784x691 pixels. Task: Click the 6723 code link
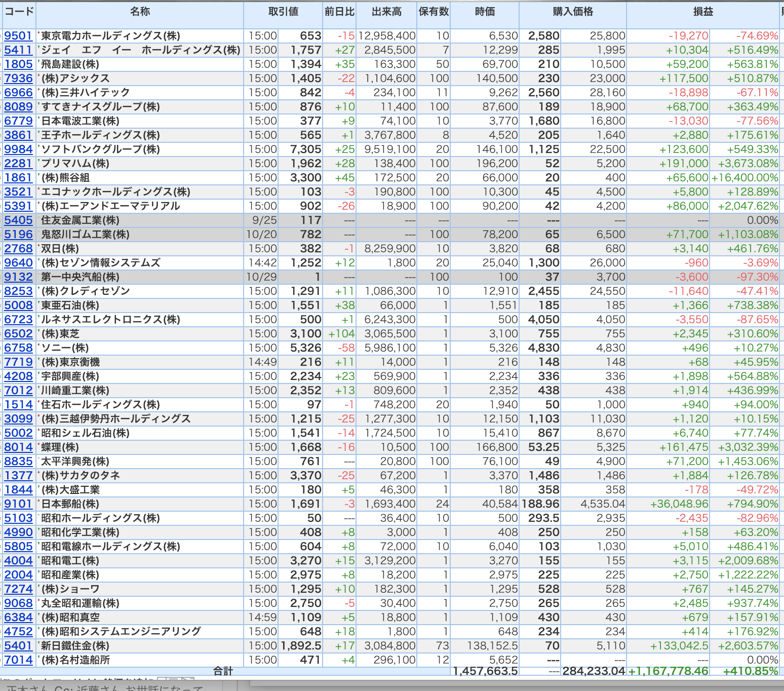click(x=18, y=320)
